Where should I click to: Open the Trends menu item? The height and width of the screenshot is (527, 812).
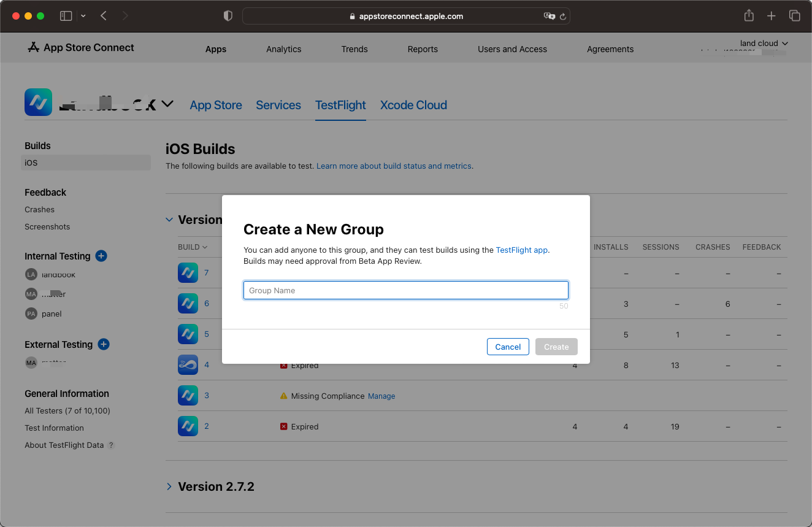(354, 49)
